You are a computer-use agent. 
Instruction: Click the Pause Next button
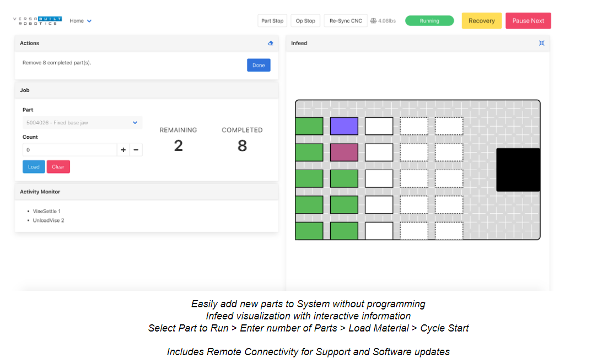[x=528, y=21]
